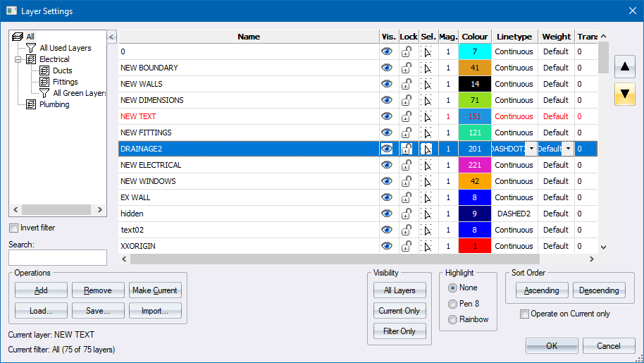Screen dimensions: 644x363
Task: Open weight dropdown for DRAINAGE2 layer
Action: click(568, 149)
